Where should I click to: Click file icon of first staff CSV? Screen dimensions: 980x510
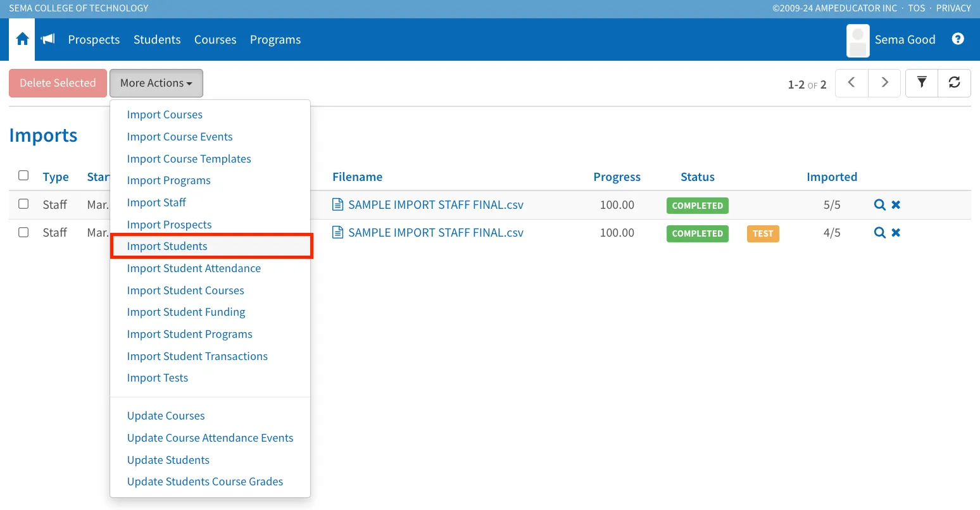(338, 204)
